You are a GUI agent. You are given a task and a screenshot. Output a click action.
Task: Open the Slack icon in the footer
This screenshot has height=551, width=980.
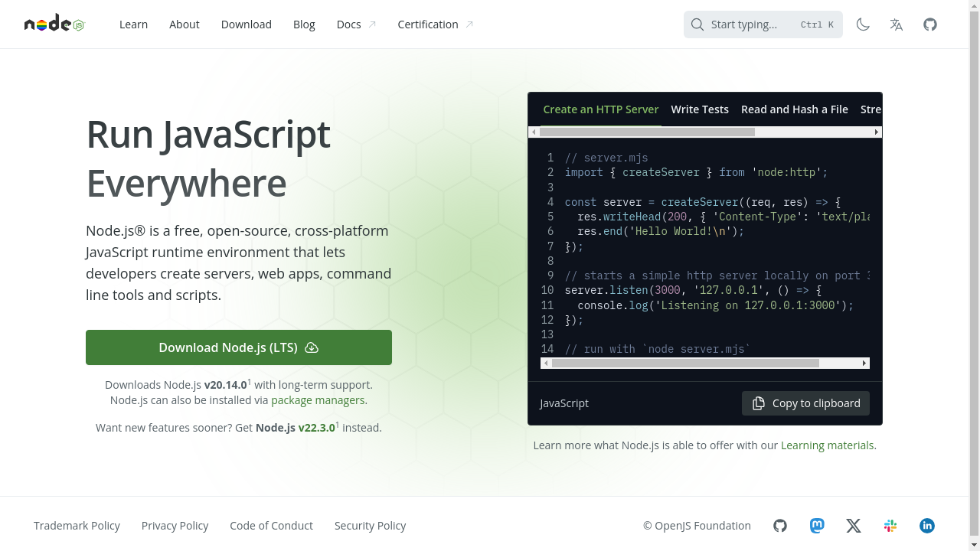point(890,526)
